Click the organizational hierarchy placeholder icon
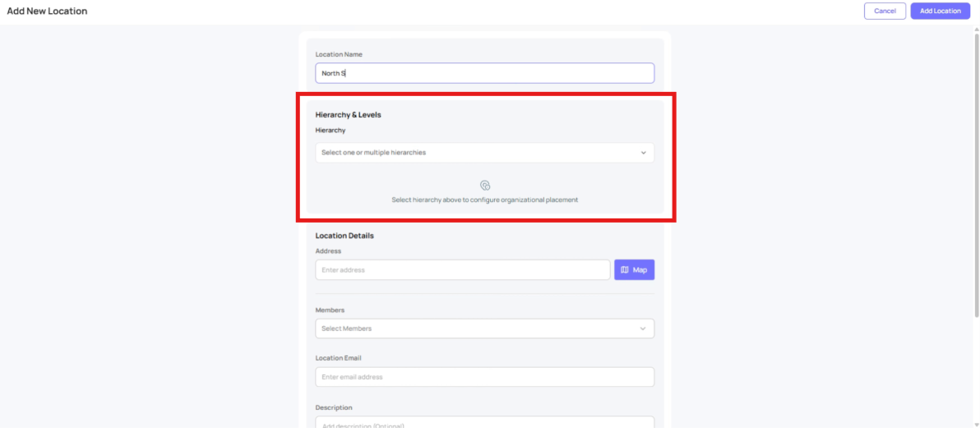 coord(485,186)
